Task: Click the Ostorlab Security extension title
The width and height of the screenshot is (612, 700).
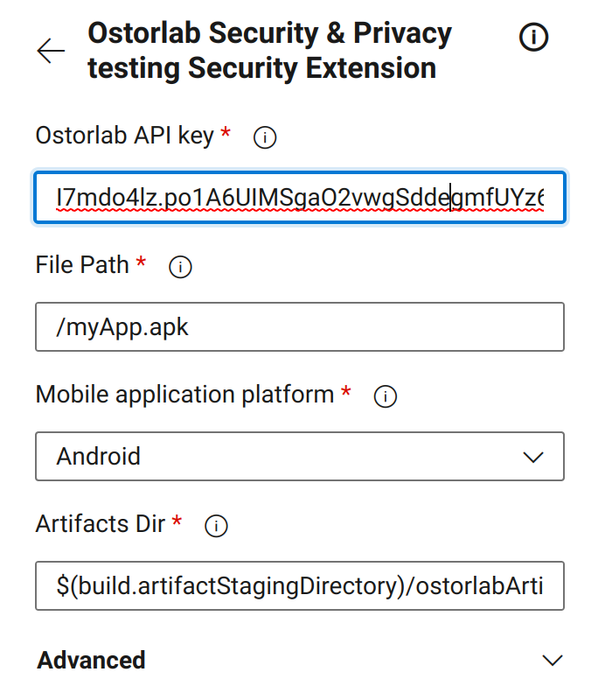Action: tap(268, 51)
